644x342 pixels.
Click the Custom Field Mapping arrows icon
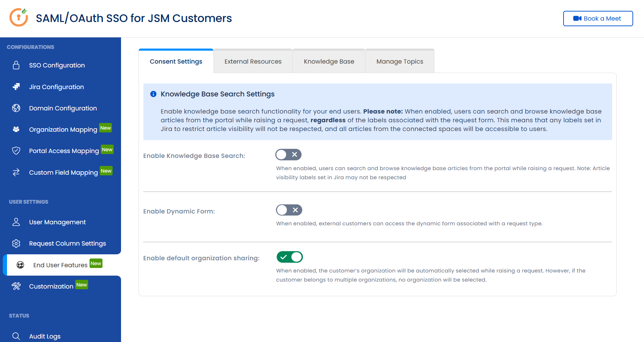[x=16, y=172]
